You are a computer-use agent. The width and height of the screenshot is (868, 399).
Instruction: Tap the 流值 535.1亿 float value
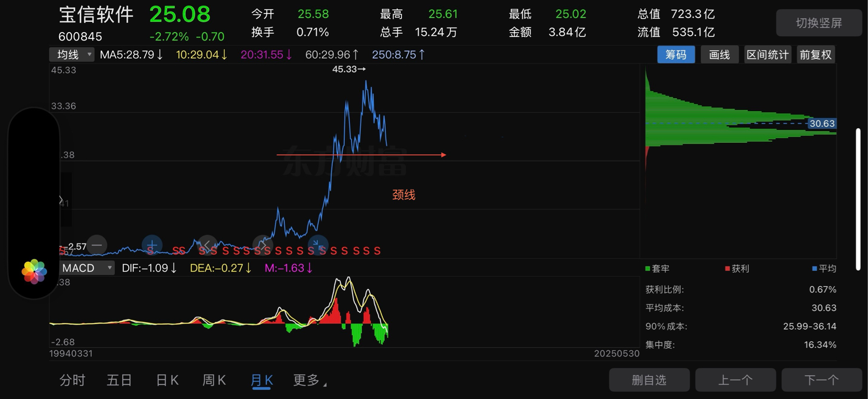pos(676,32)
